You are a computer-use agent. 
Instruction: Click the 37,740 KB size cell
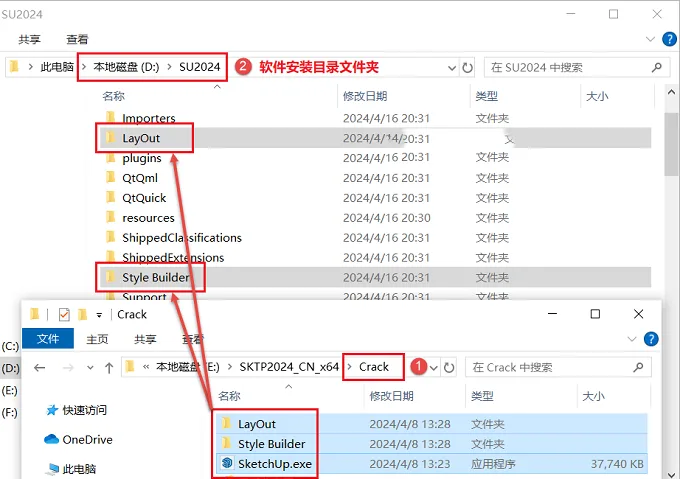click(617, 464)
